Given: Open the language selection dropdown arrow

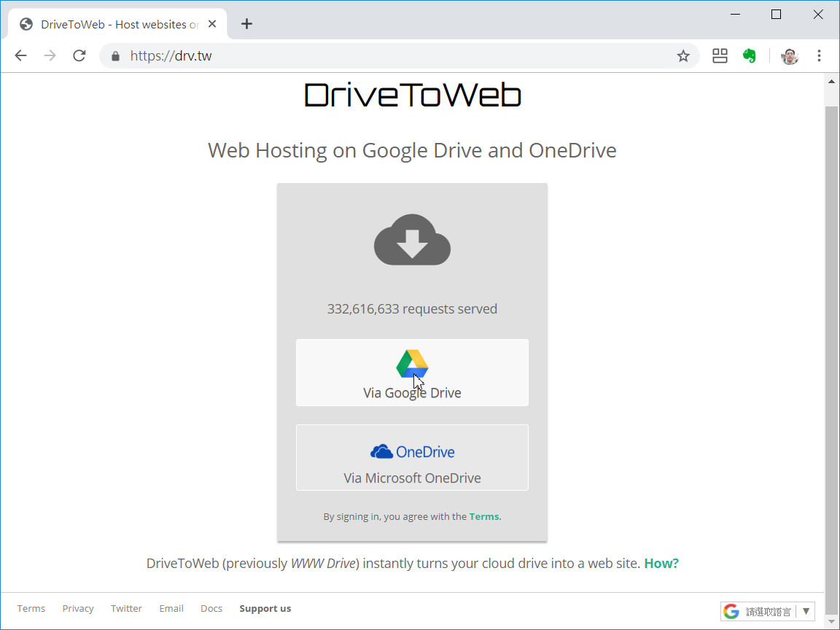Looking at the screenshot, I should pos(806,611).
